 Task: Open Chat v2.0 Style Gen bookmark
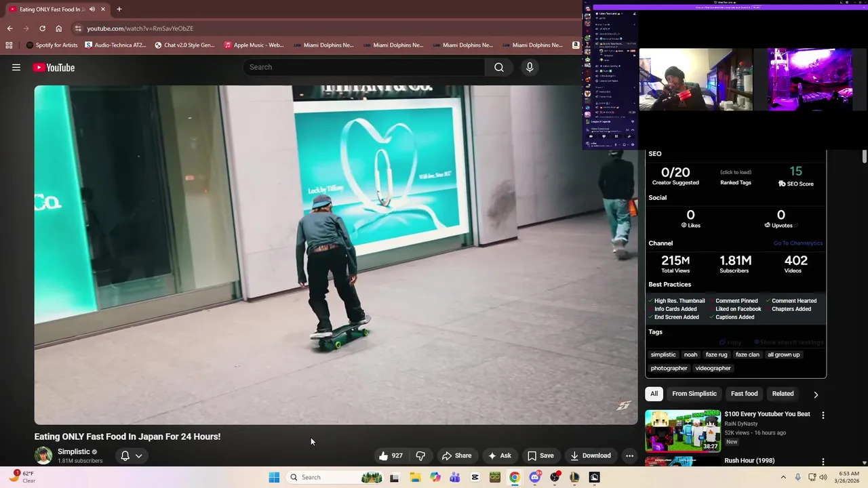(x=184, y=45)
